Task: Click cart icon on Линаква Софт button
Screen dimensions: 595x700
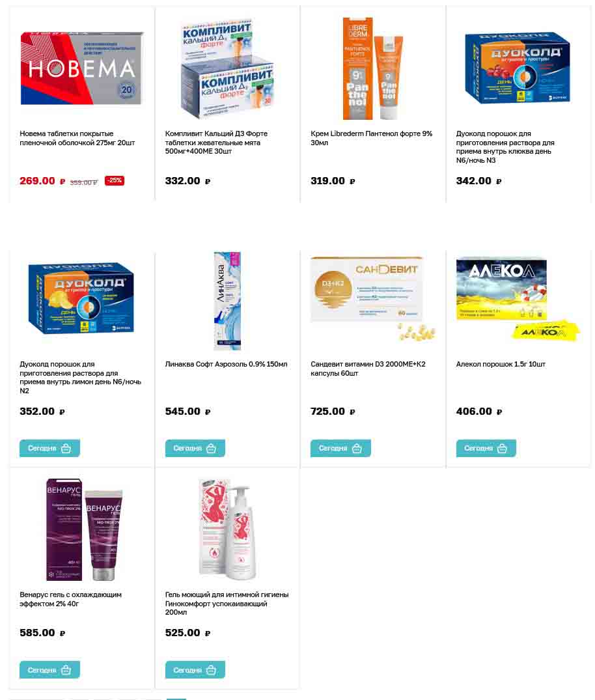Action: (x=211, y=448)
